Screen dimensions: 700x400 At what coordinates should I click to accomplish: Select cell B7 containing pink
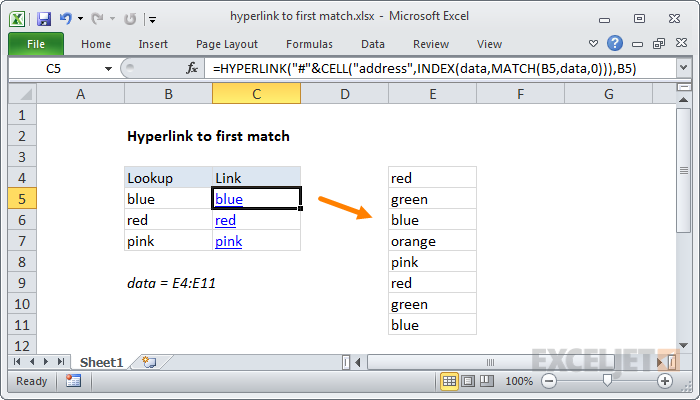[x=168, y=241]
